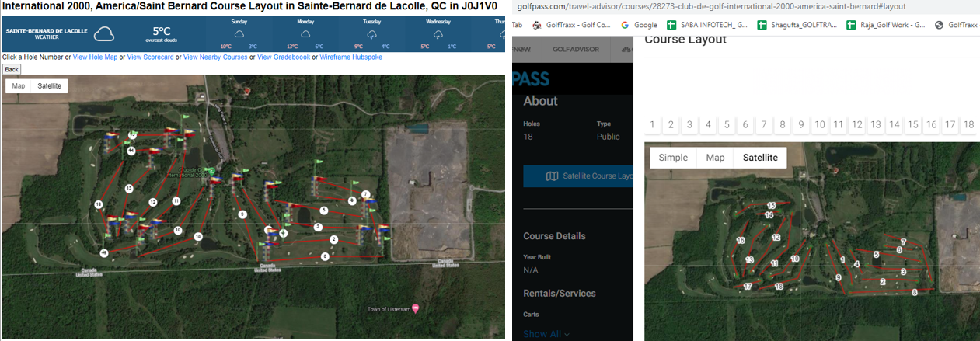The image size is (980, 341).
Task: Select hole 10 marker on left map
Action: point(178,230)
